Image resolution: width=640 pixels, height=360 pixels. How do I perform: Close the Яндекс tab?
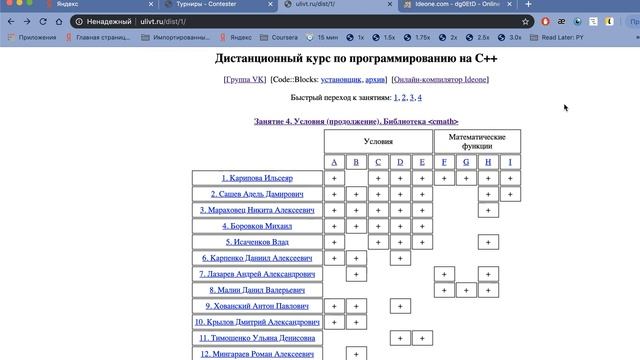[151, 4]
